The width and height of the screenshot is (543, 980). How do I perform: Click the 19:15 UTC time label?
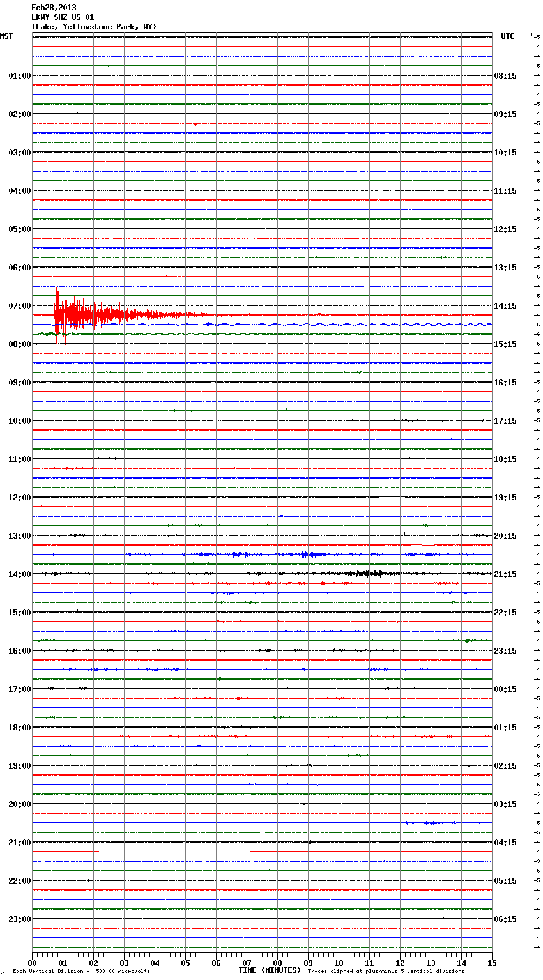tap(505, 498)
